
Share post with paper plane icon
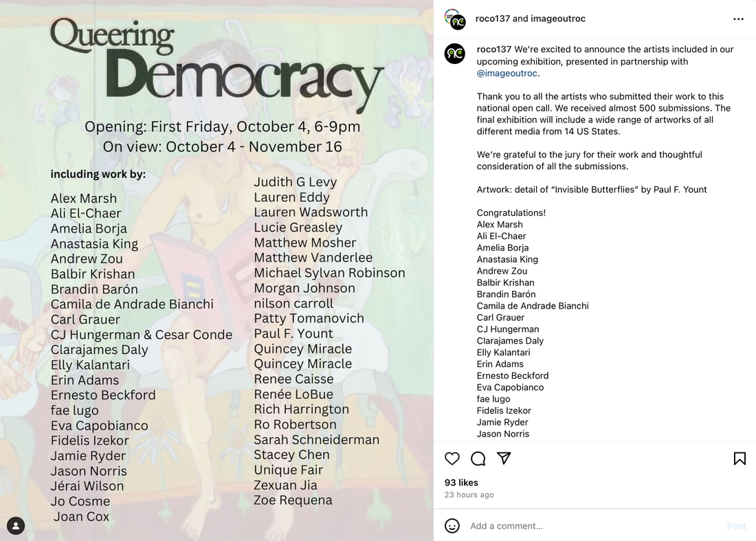pos(504,458)
